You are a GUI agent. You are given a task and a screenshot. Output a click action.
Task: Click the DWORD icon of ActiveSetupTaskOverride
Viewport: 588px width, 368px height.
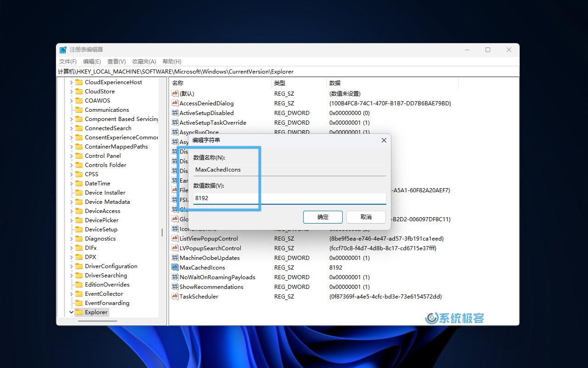coord(175,122)
